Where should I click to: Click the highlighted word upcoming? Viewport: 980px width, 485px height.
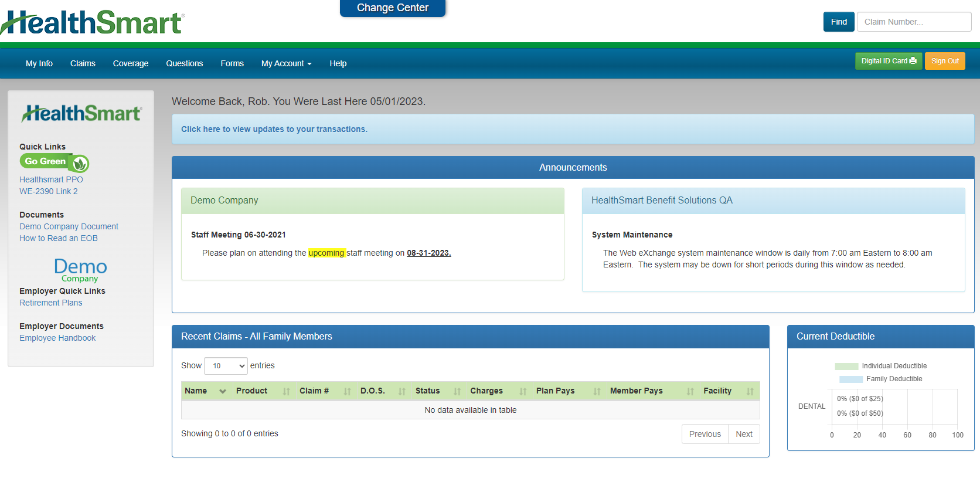[x=326, y=253]
